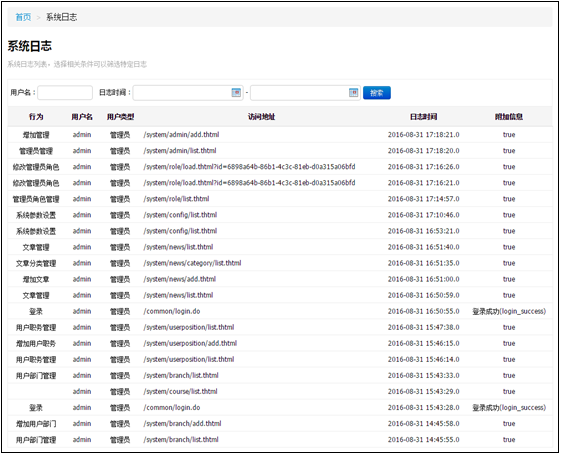
Task: Click login success info at 16:50:55 row
Action: [509, 312]
